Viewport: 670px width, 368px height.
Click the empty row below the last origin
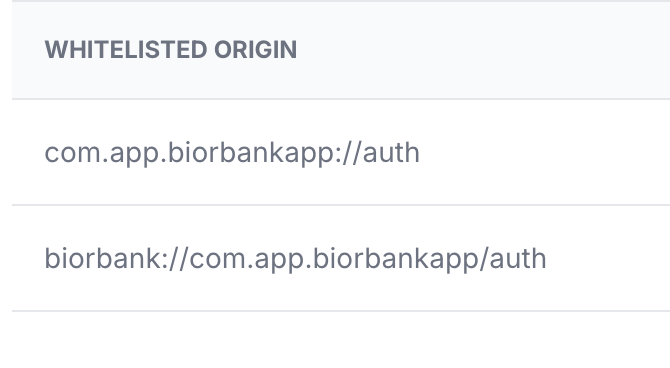coord(341,340)
